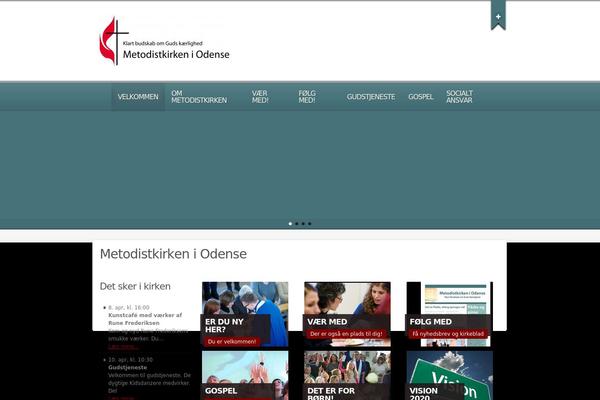Click the Klart budskab om Guds kærlighed tagline
600x400 pixels.
coord(163,43)
